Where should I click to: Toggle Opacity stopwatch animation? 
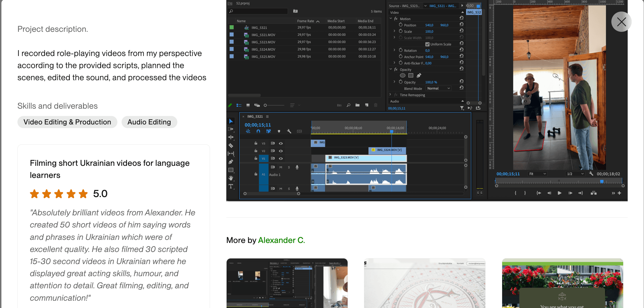(401, 82)
